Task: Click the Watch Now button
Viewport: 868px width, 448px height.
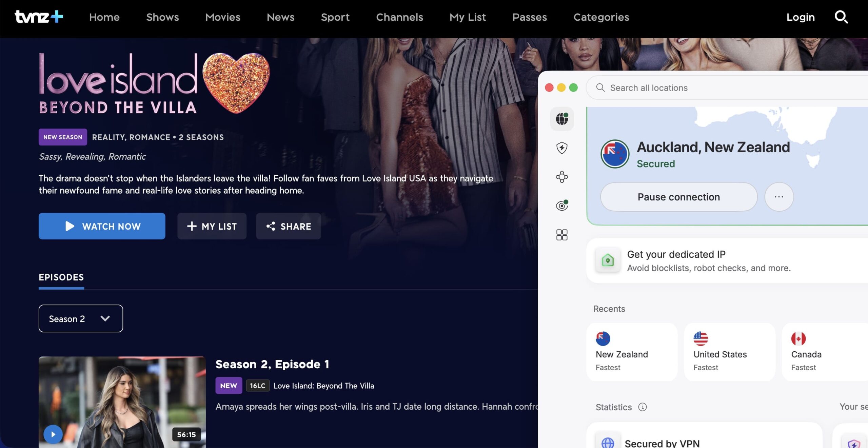Action: tap(102, 226)
